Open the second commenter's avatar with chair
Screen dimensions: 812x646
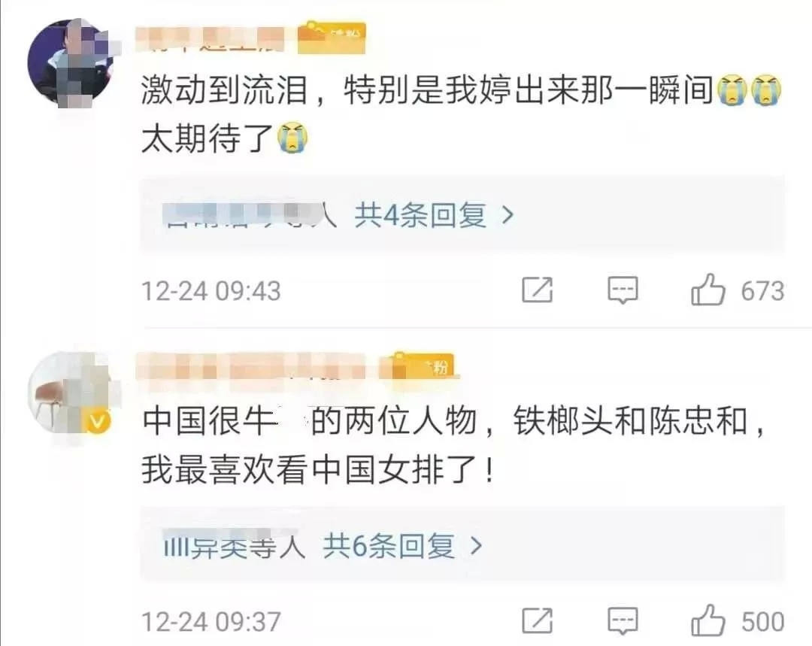(x=71, y=394)
